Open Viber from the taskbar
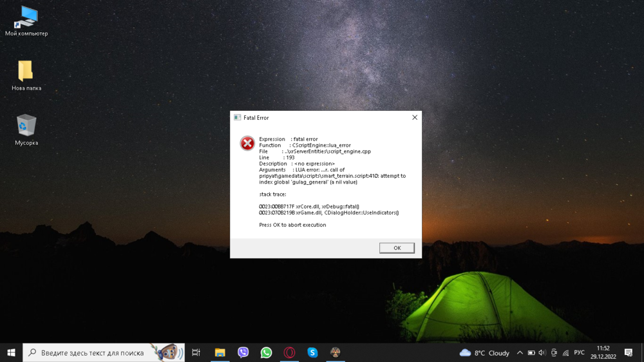 click(243, 352)
